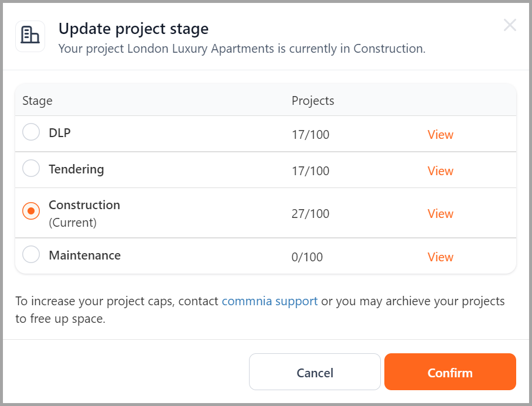Viewport: 532px width, 406px height.
Task: Close the Update project stage dialog
Action: click(x=510, y=25)
